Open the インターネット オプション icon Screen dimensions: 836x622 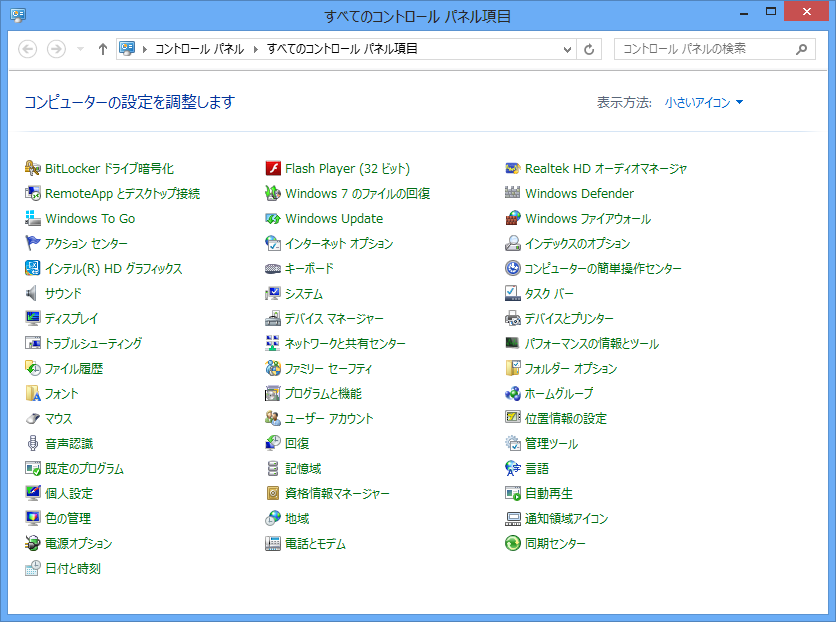click(273, 244)
